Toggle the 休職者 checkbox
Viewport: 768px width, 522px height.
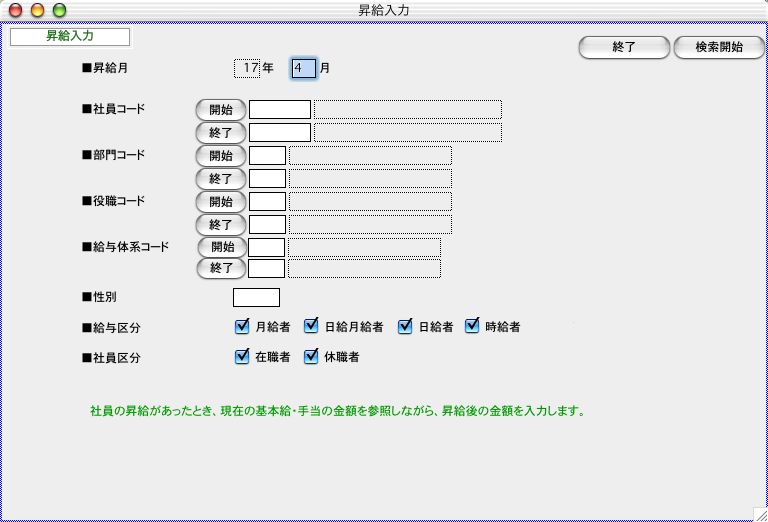click(x=312, y=356)
